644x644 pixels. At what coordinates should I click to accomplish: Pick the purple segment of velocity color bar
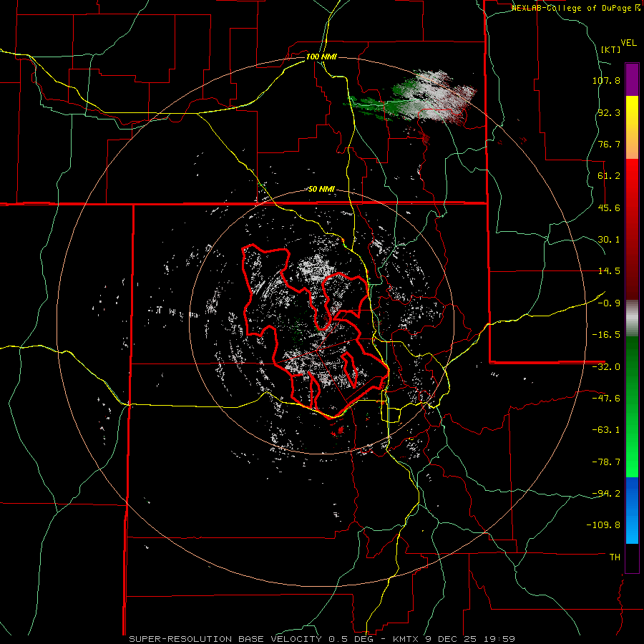point(632,79)
